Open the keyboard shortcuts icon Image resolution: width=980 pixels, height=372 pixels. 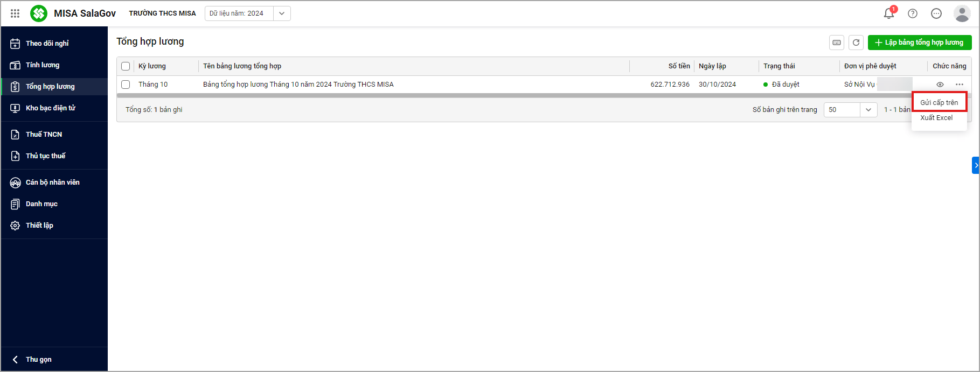837,43
